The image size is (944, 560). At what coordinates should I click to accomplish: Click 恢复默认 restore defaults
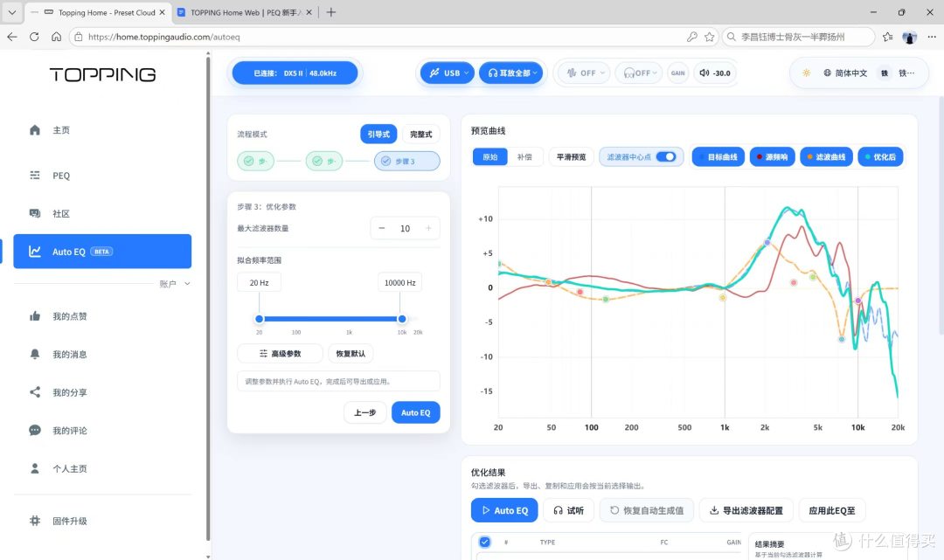(x=351, y=354)
